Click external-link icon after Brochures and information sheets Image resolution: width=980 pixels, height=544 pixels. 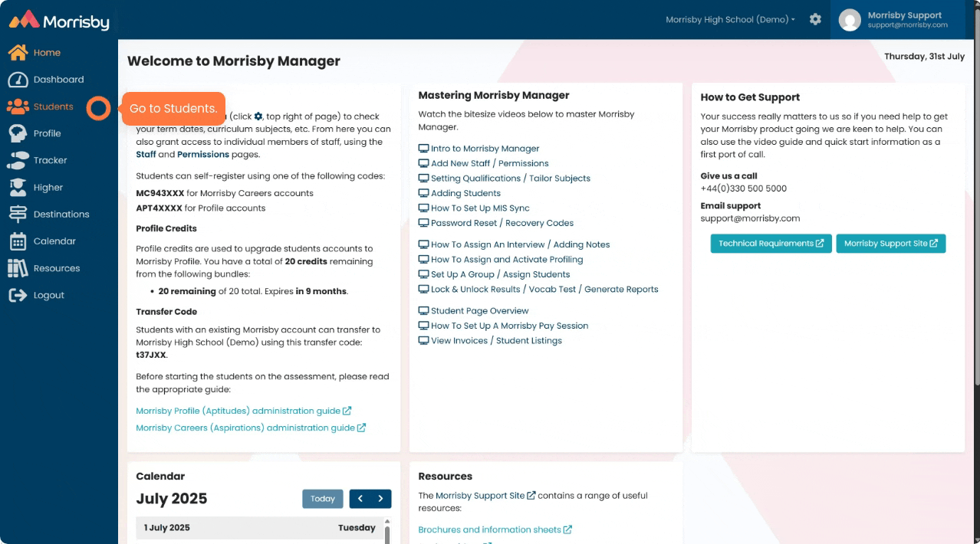coord(568,529)
